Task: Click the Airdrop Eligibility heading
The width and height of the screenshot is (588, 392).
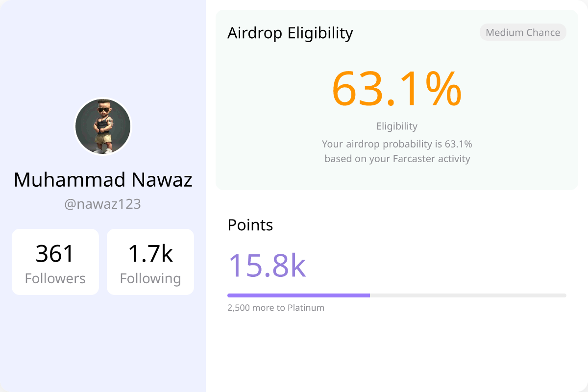Action: pyautogui.click(x=290, y=33)
